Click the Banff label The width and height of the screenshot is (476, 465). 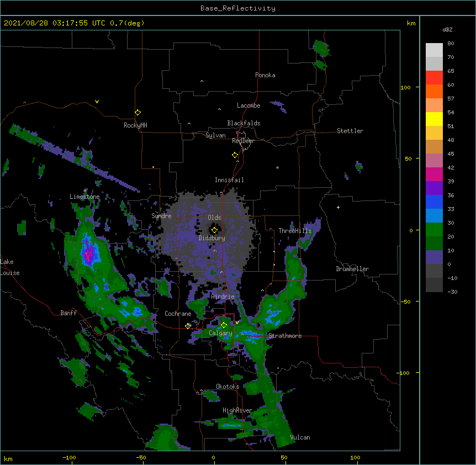point(68,313)
